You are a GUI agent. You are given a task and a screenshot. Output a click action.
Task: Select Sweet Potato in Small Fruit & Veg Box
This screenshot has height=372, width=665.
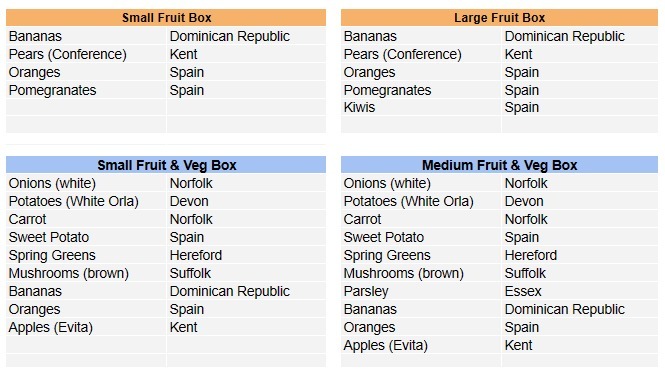tap(86, 238)
